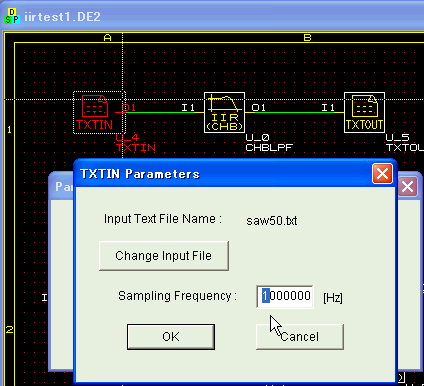Click the I1 input port of IIR block

click(188, 107)
